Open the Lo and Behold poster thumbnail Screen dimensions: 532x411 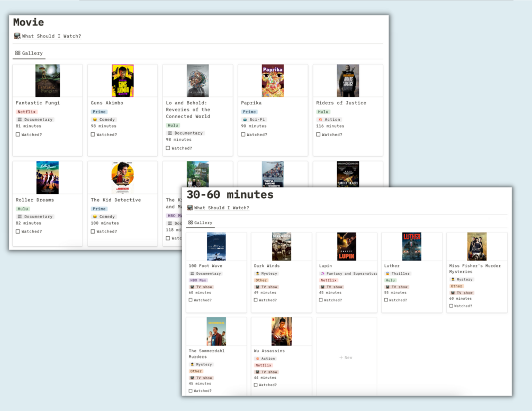(x=198, y=81)
